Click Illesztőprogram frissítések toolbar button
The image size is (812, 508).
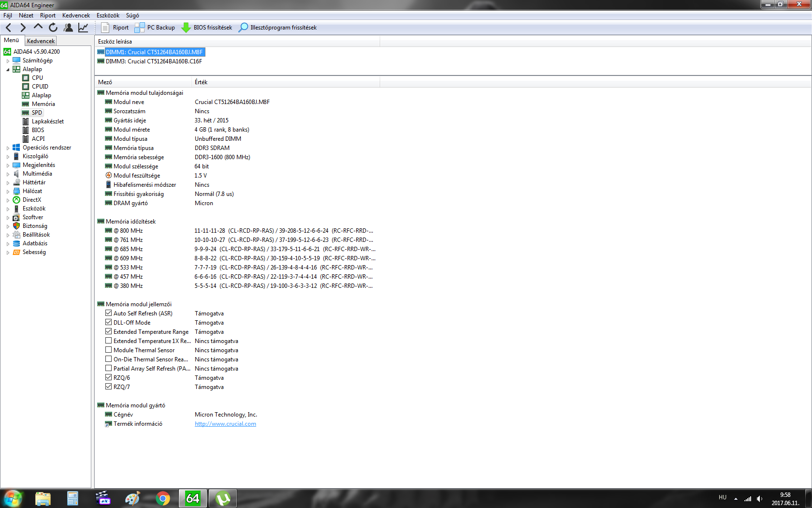[x=278, y=28]
